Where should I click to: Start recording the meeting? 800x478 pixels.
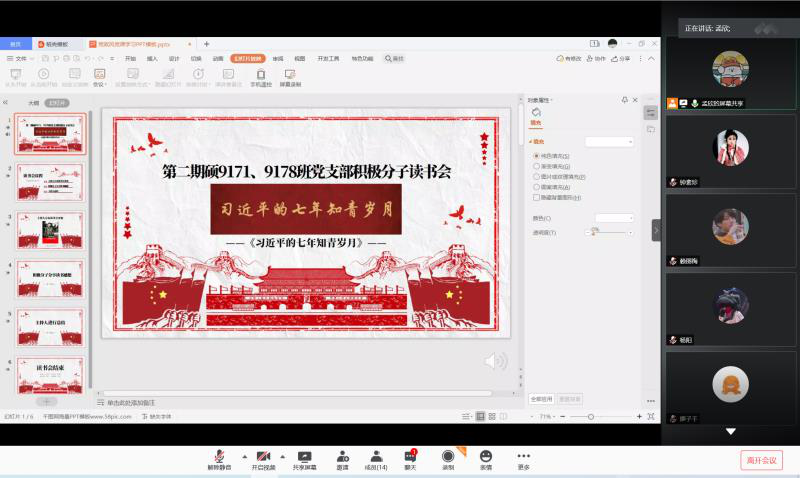pos(448,456)
